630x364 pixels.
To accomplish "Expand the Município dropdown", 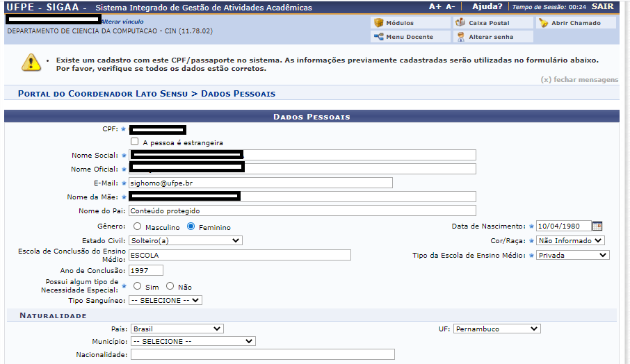I will pos(193,341).
